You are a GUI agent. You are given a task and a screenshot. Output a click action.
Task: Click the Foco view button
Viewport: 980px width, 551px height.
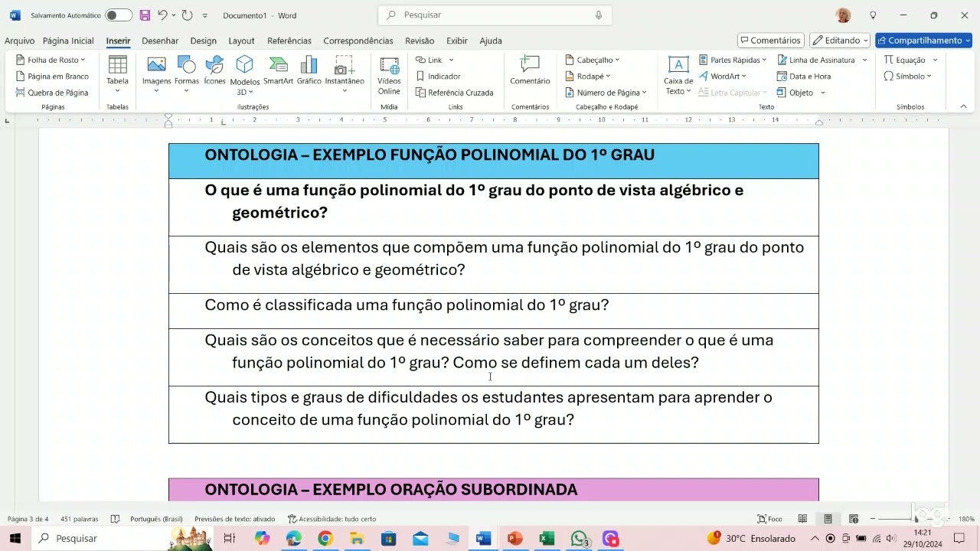(770, 519)
